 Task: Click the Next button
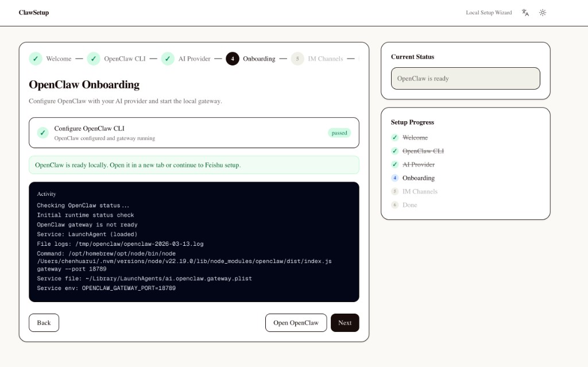click(345, 323)
